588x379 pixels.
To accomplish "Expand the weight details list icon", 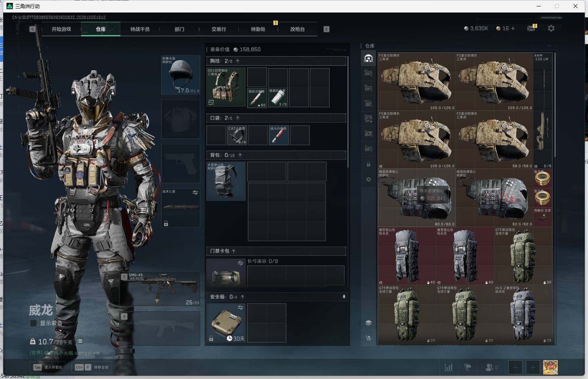I will 80,341.
